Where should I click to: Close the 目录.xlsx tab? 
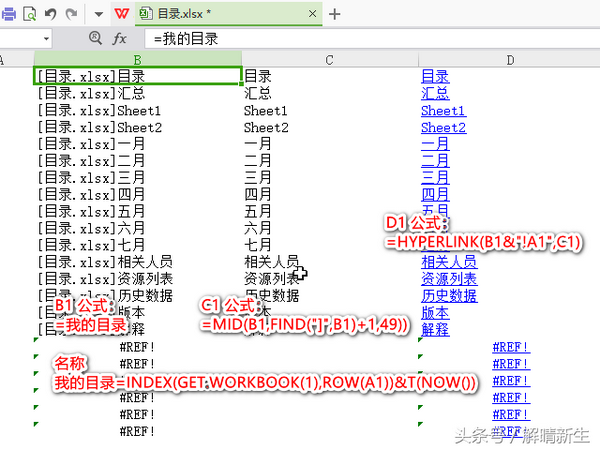click(x=312, y=14)
